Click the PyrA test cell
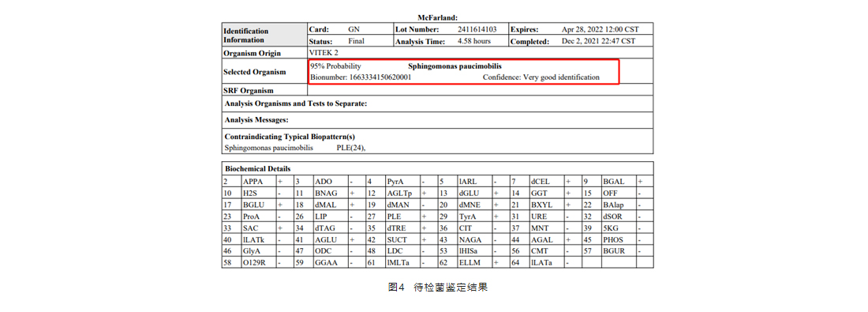The width and height of the screenshot is (868, 312). [402, 181]
